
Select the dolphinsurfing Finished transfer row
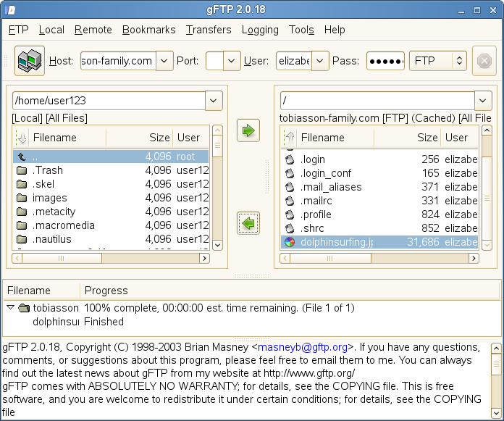point(252,322)
